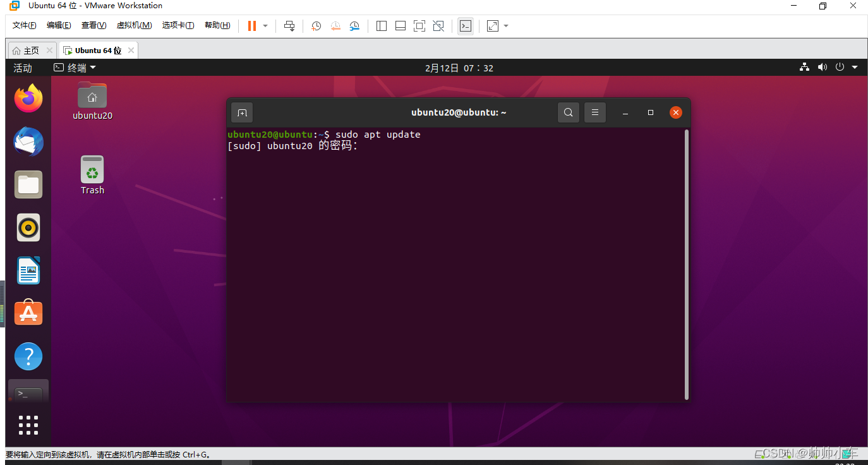868x465 pixels.
Task: Select the Trash icon on the desktop
Action: tap(92, 175)
